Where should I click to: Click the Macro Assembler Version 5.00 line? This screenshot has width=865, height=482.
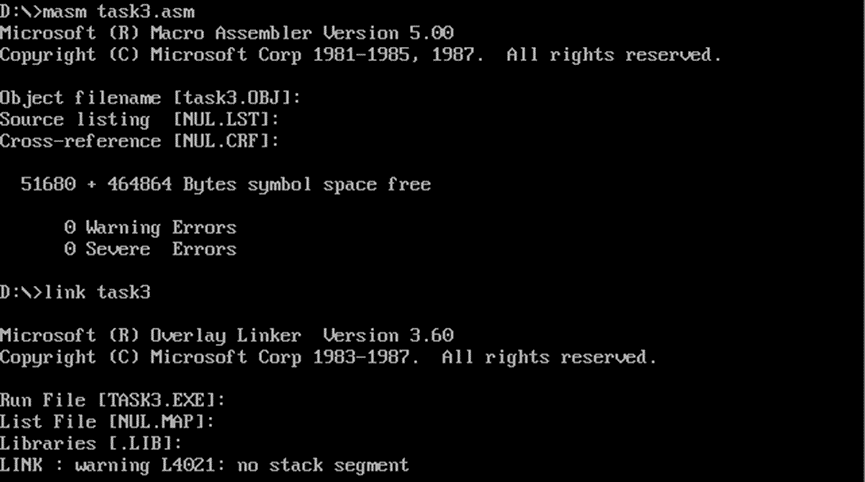(x=227, y=33)
